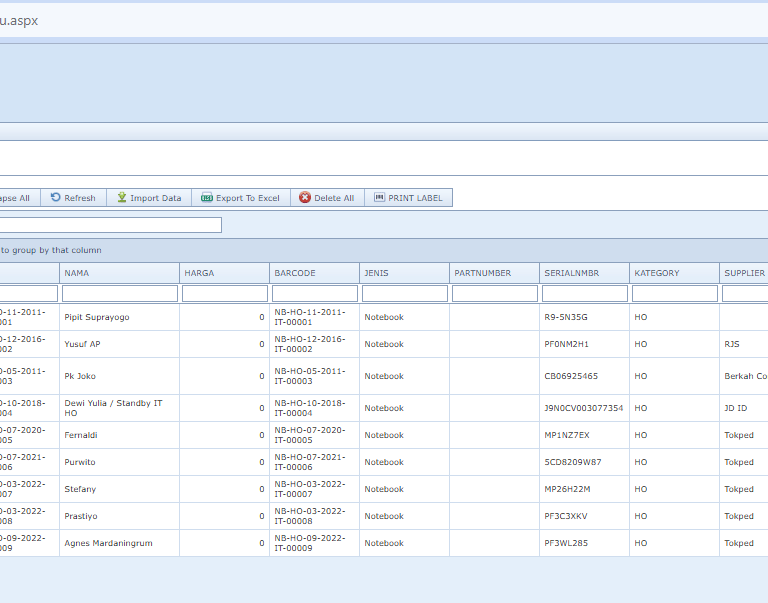Select the name Yusuf AP

[82, 344]
